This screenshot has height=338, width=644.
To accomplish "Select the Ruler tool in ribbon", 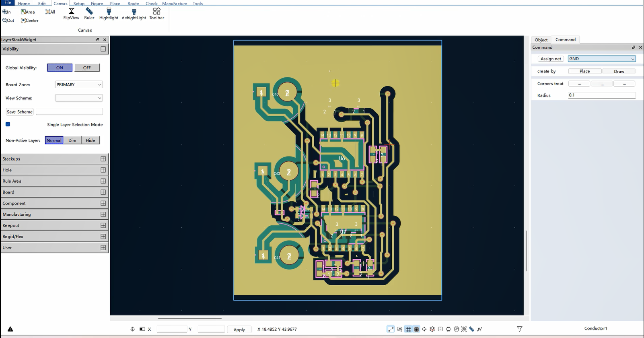I will click(89, 11).
